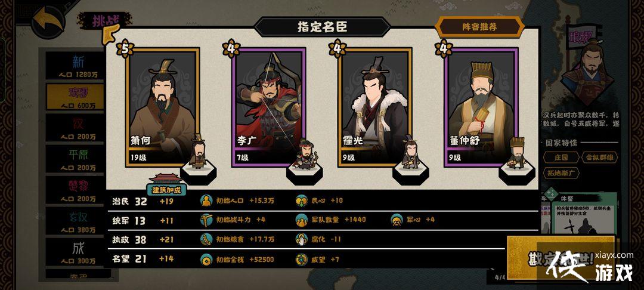Click the 合纵群雄 trait tag
Image resolution: width=644 pixels, height=290 pixels.
pyautogui.click(x=600, y=158)
